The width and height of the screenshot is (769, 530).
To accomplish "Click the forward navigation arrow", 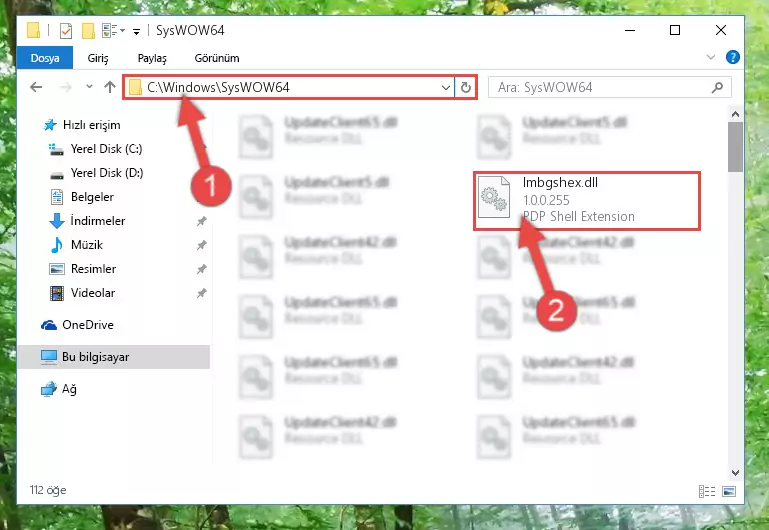I will pyautogui.click(x=65, y=87).
